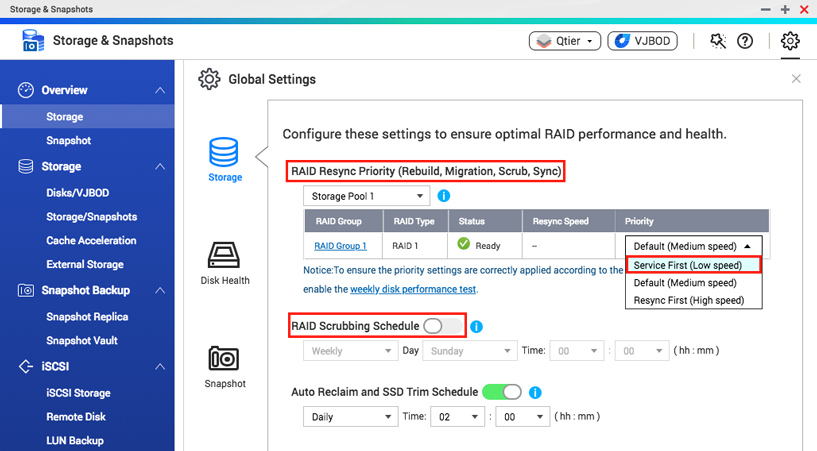817x451 pixels.
Task: Disable Auto Reclaim and SSD Trim toggle
Action: (x=502, y=392)
